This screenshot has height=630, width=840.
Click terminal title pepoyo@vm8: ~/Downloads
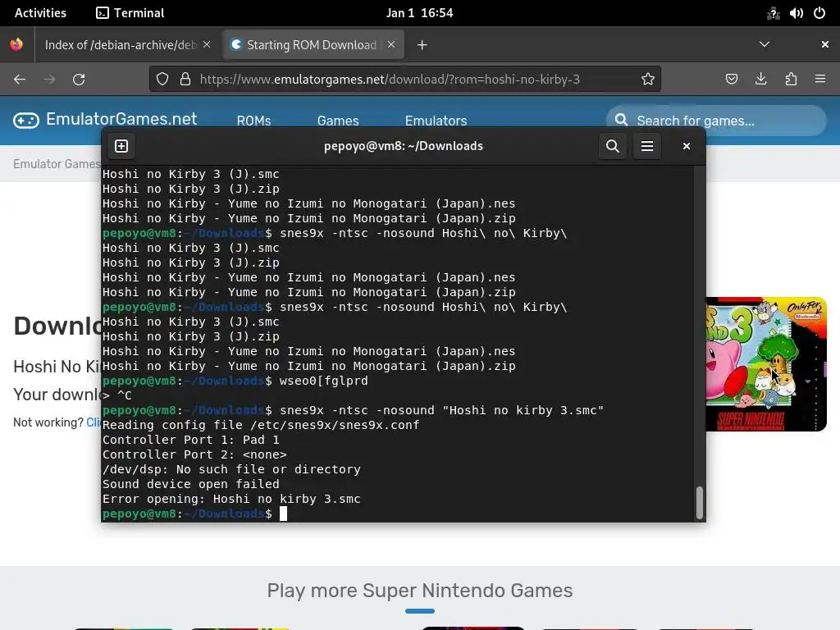404,146
